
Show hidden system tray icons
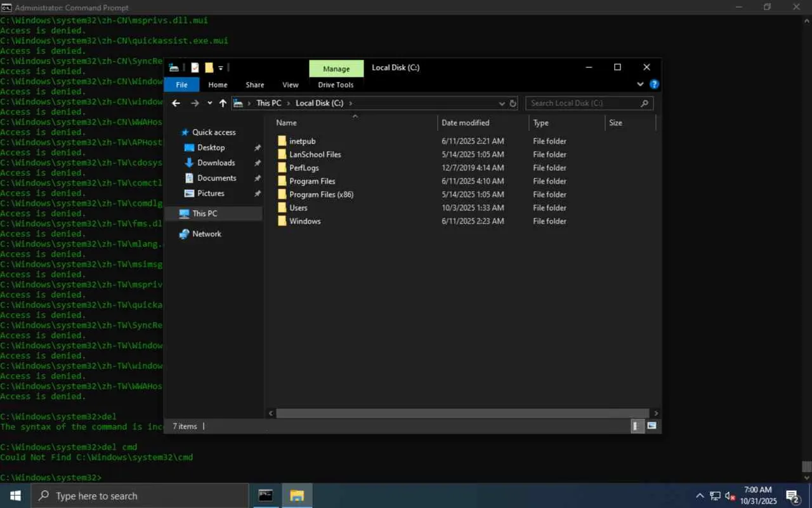click(x=700, y=496)
